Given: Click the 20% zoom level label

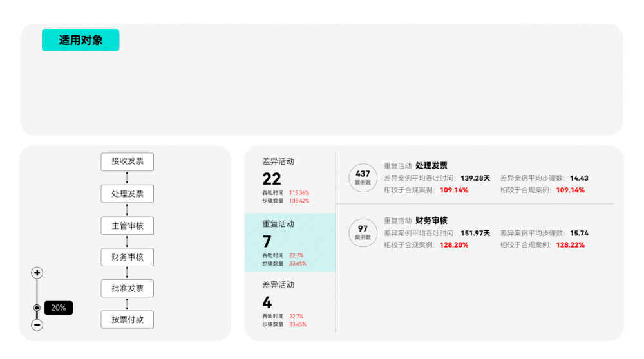Looking at the screenshot, I should [59, 308].
